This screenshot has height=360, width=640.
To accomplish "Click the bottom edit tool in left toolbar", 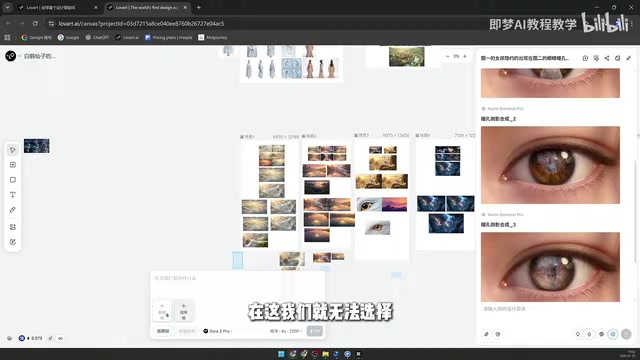I will 13,242.
